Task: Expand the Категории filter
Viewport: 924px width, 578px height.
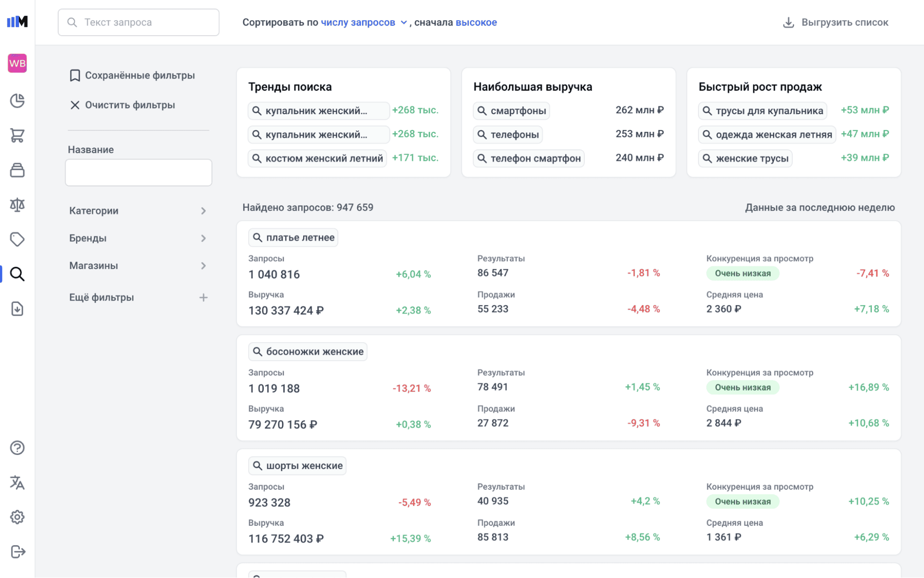Action: tap(138, 211)
